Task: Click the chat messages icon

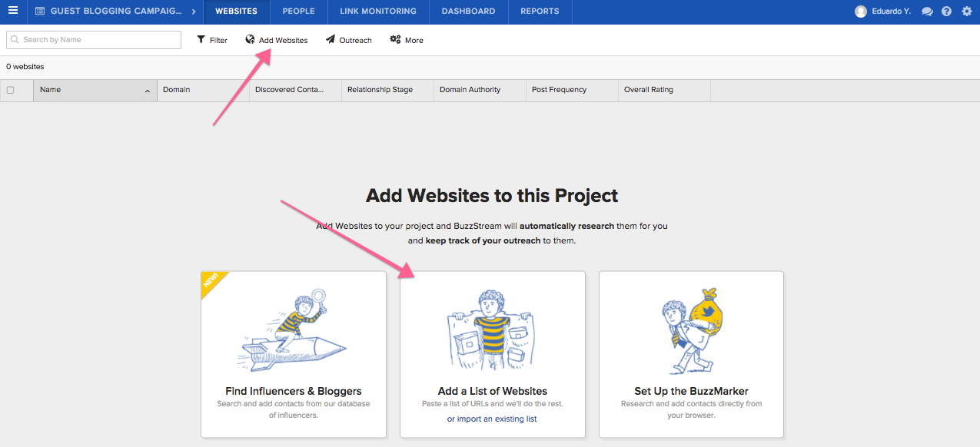Action: pos(927,12)
